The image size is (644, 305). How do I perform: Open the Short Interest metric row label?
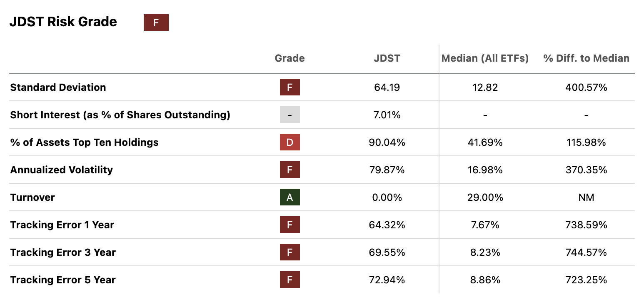(120, 115)
